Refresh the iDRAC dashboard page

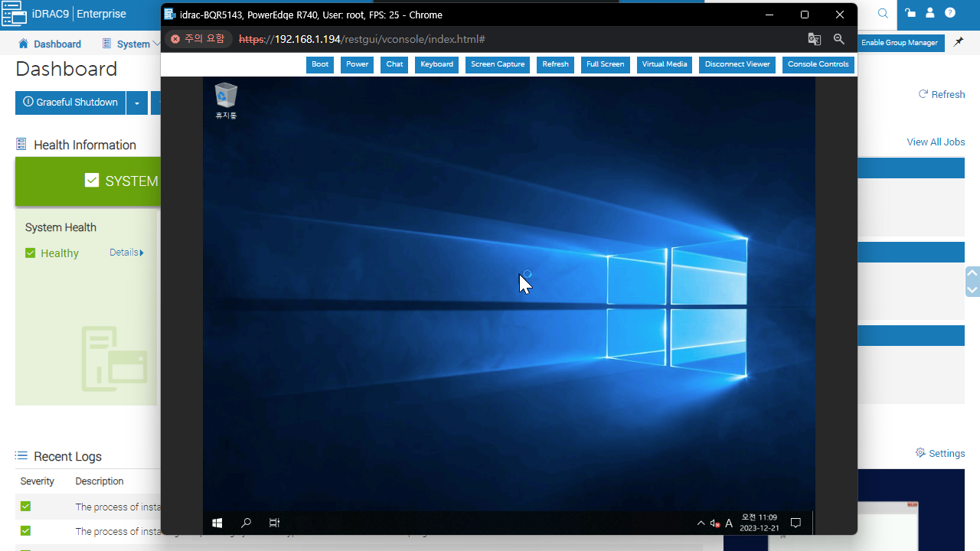942,94
